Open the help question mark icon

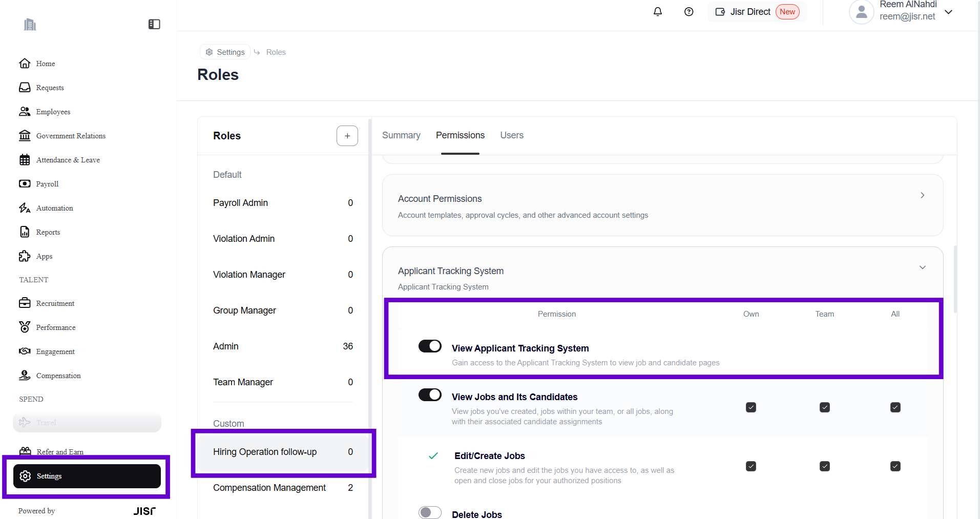tap(689, 12)
